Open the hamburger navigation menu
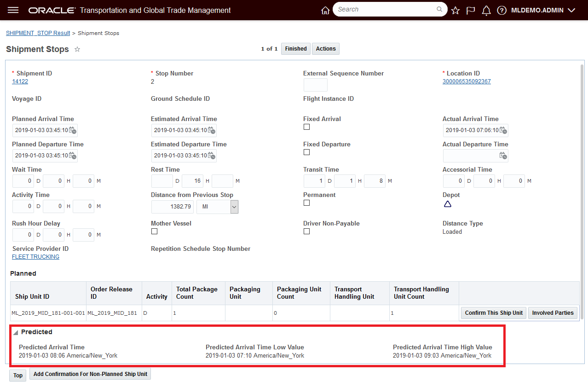 [x=13, y=10]
